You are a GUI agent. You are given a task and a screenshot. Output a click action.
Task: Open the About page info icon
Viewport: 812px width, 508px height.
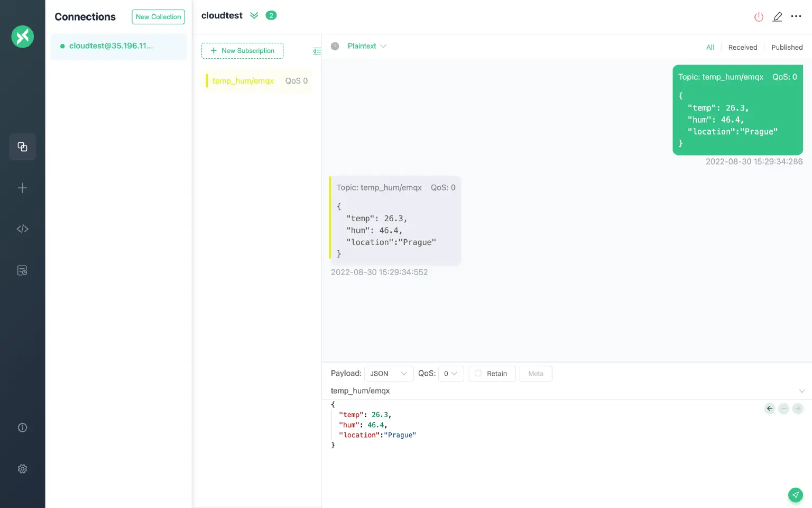click(x=22, y=427)
